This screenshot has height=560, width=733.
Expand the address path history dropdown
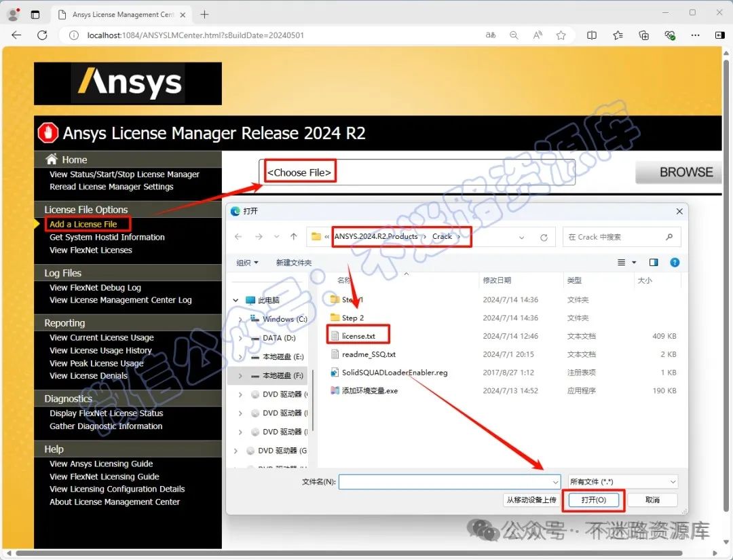[x=522, y=238]
